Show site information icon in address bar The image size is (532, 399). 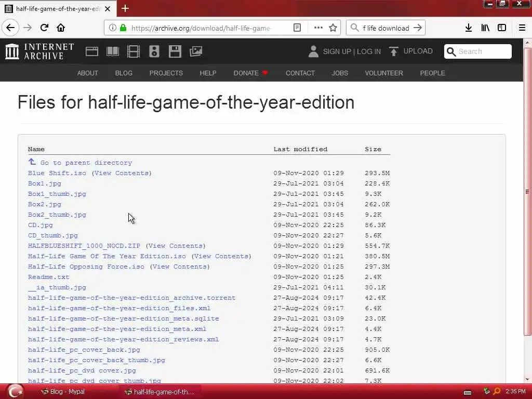click(x=113, y=28)
